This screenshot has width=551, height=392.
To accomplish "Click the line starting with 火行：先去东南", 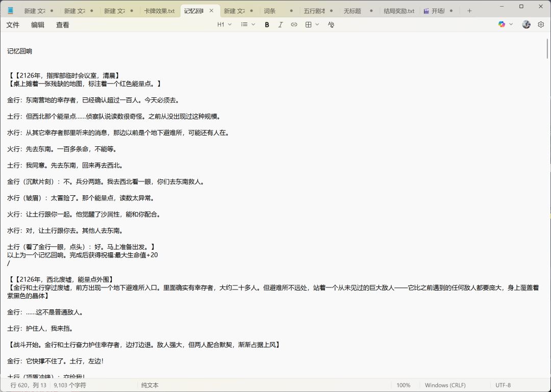I will tap(62, 149).
